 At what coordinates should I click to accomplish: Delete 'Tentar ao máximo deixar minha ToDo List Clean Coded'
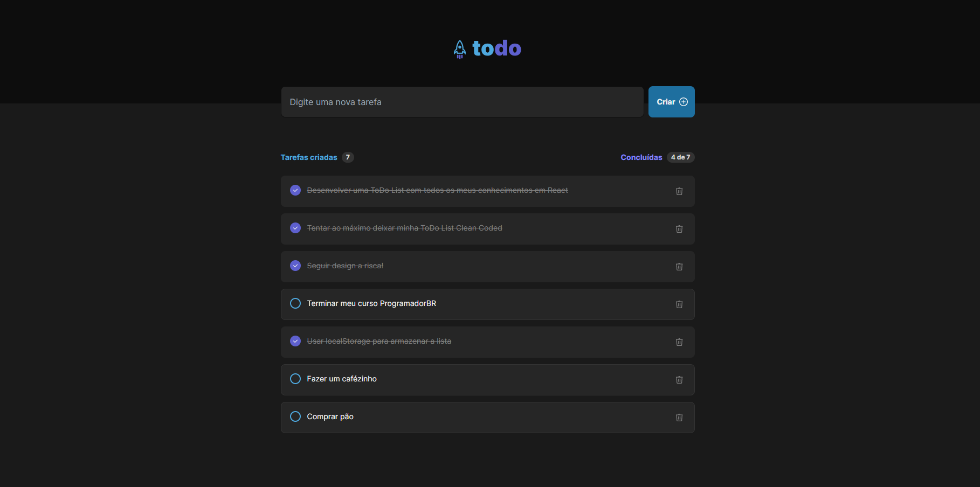pos(679,228)
